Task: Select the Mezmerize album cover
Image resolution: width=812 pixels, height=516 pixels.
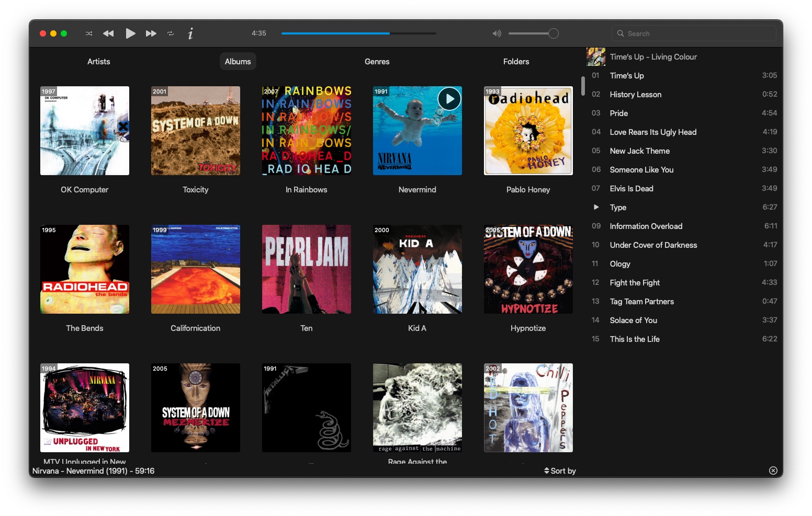Action: (x=196, y=408)
